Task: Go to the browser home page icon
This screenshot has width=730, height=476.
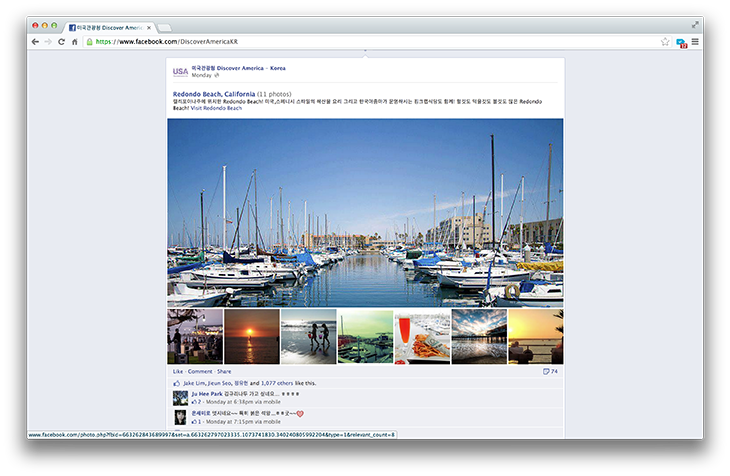Action: [74, 42]
